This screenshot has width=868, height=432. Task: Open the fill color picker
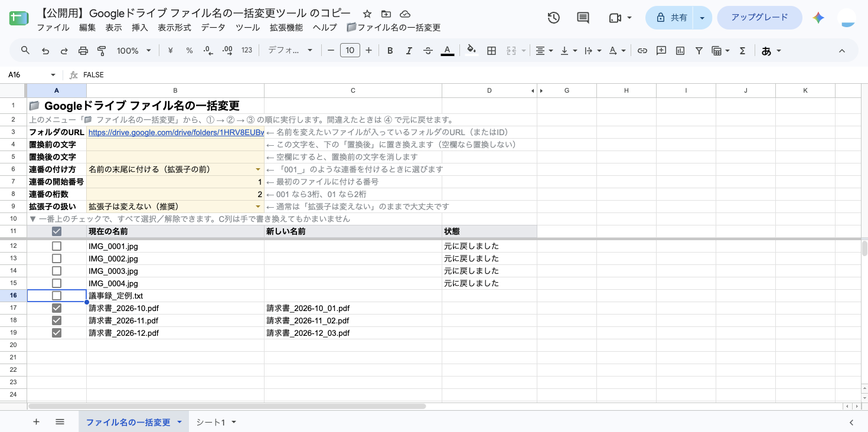471,51
